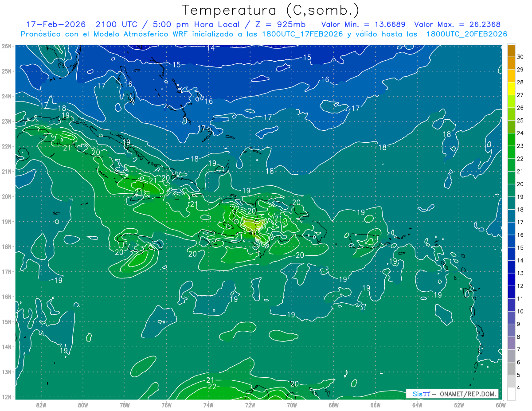Click the "Valor Min. = 13.6689" readout
Viewport: 532px width, 411px height.
[363, 24]
